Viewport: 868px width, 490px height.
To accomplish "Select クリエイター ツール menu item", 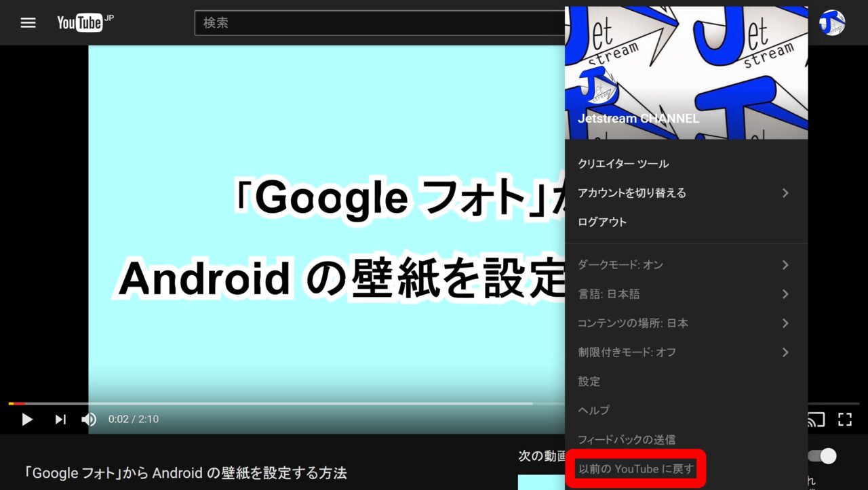I will point(623,164).
